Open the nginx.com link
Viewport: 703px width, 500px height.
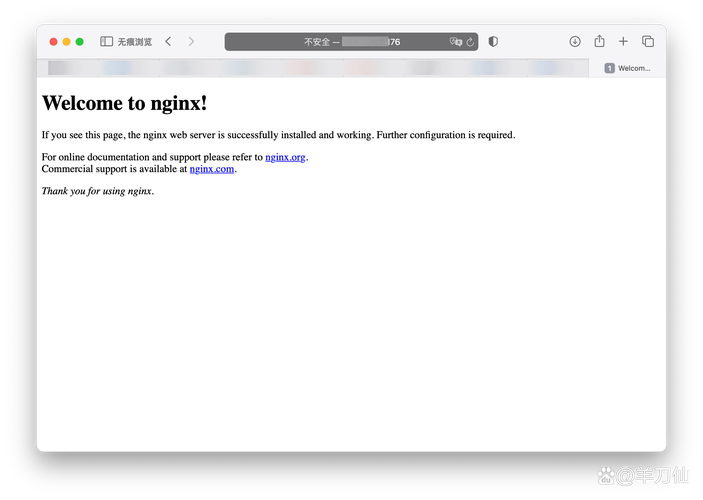click(x=212, y=169)
